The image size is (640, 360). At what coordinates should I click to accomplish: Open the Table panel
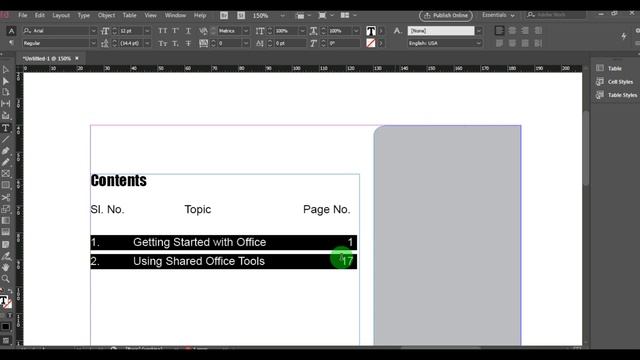point(614,68)
